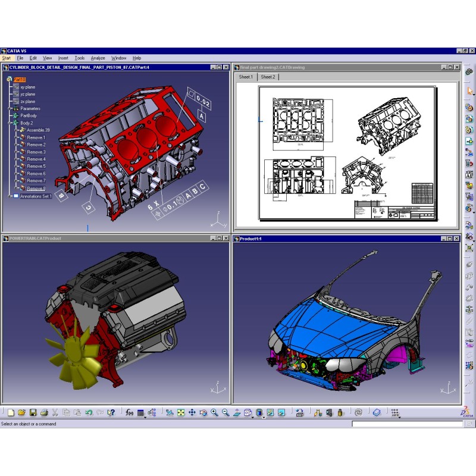Click the Replace Component icon
Image resolution: width=476 pixels, height=476 pixels.
(469, 152)
